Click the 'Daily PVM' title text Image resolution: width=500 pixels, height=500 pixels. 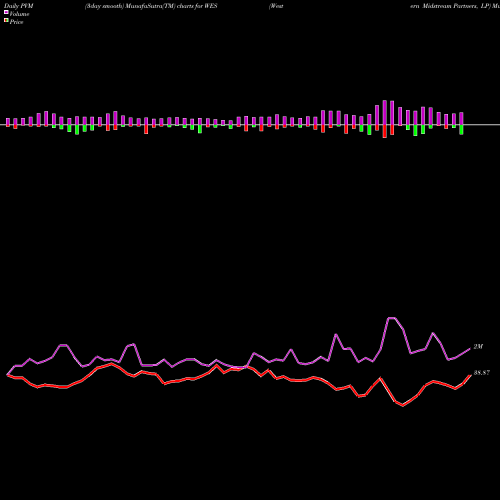coord(19,6)
